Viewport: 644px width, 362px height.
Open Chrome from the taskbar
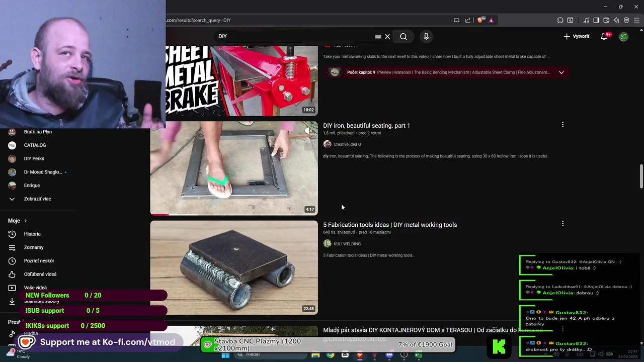coord(330,355)
